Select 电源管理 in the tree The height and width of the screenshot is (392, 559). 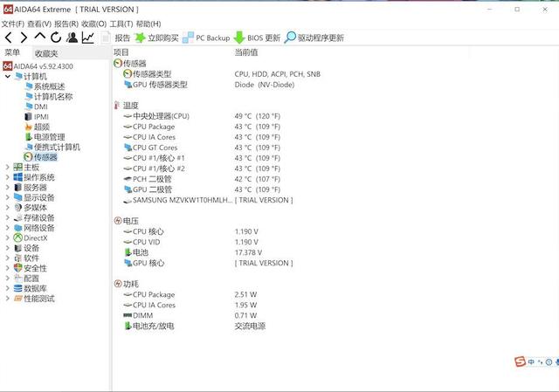(45, 137)
